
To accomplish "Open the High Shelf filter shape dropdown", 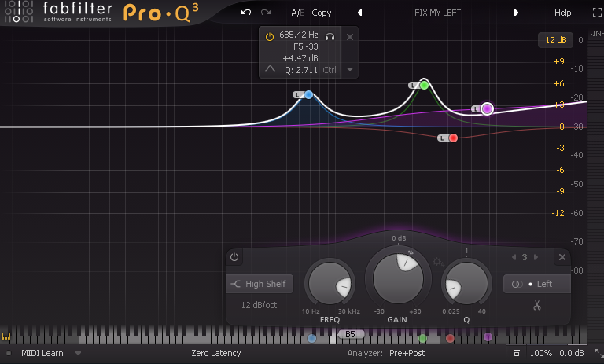I will click(x=260, y=284).
